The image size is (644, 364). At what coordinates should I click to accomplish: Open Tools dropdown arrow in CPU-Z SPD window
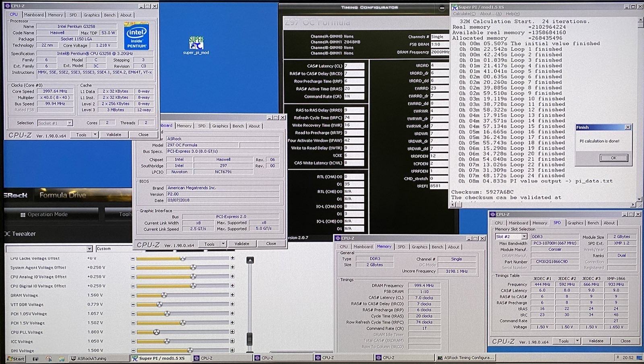pyautogui.click(x=577, y=341)
